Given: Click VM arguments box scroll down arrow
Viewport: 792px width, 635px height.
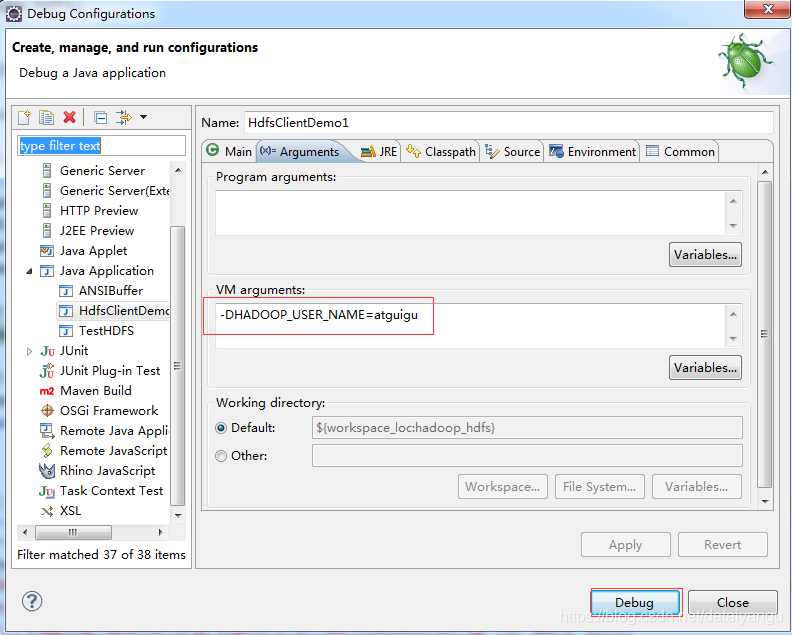Looking at the screenshot, I should [x=733, y=339].
